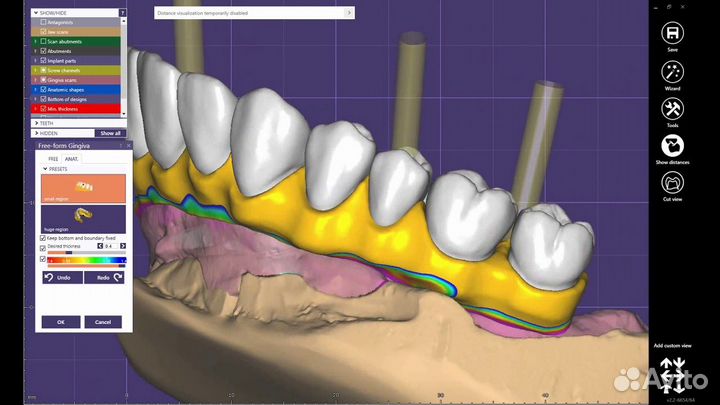Open the Wizard tool
The image size is (720, 405).
[672, 72]
